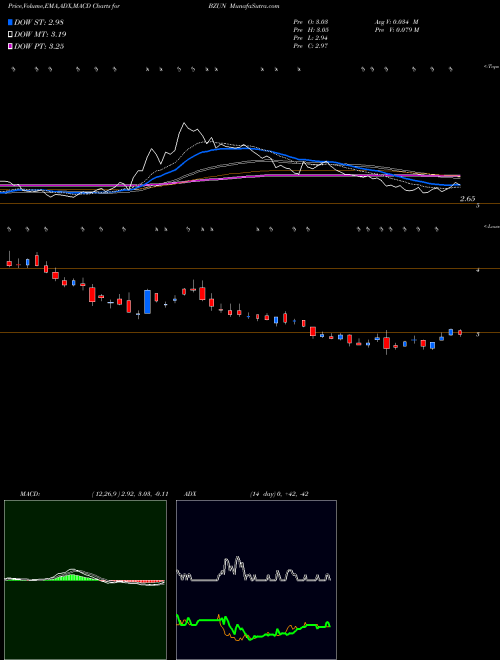The height and width of the screenshot is (660, 500).
Task: Click the '3' price axis label on candlestick chart
Action: coord(478,334)
